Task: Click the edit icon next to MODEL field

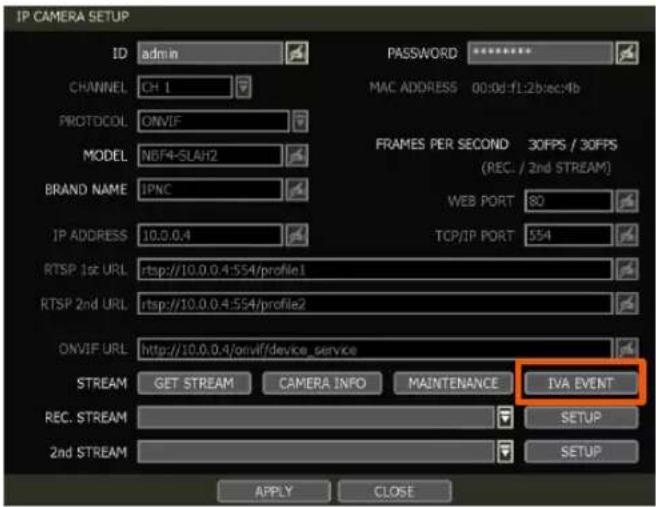Action: [297, 156]
